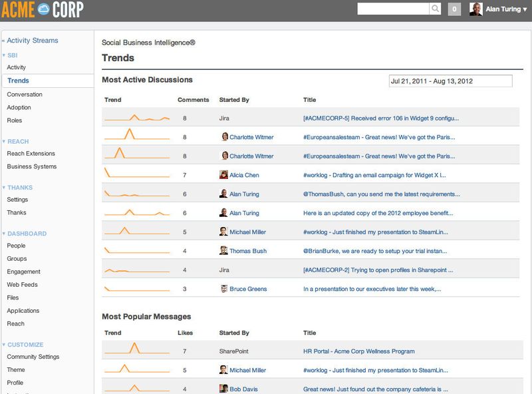Open Adoption in the sidebar

(19, 107)
